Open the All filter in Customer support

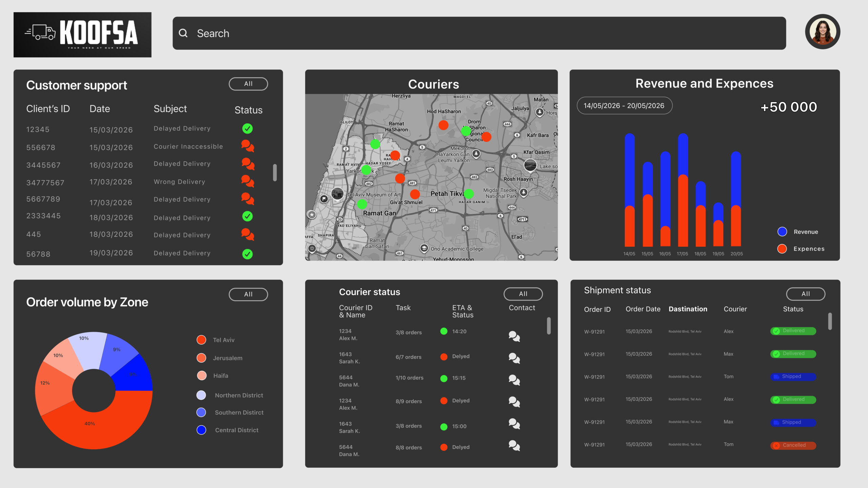tap(248, 84)
